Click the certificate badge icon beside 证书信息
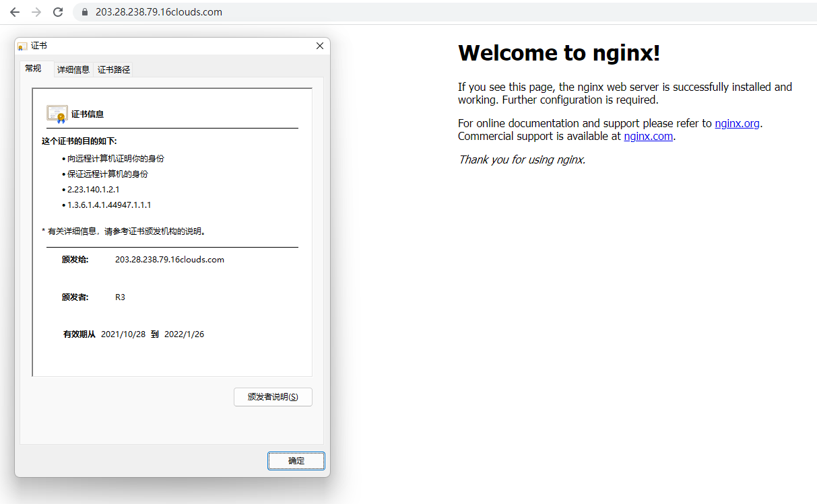Image resolution: width=817 pixels, height=504 pixels. tap(57, 114)
